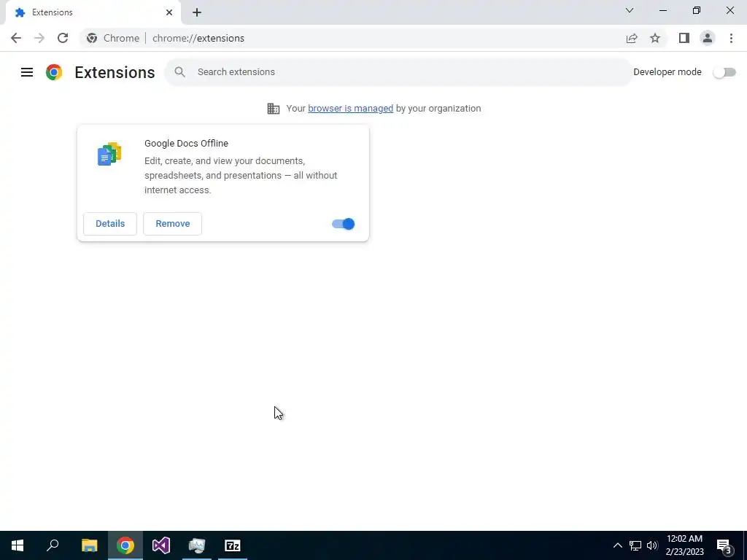
Task: Open File Explorer from the taskbar
Action: (x=89, y=545)
